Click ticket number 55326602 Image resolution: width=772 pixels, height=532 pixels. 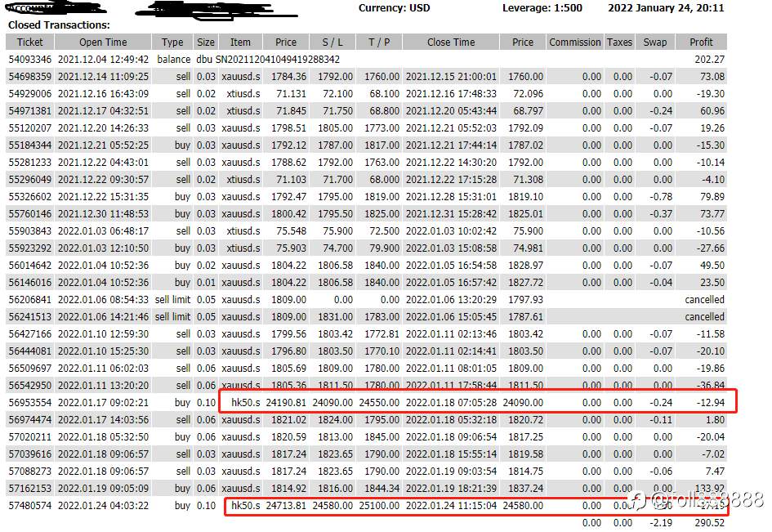tap(29, 197)
